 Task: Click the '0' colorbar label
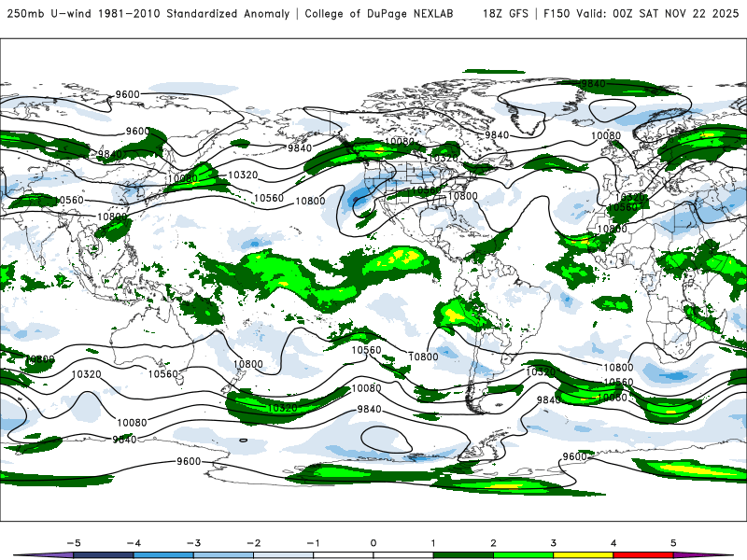coord(373,543)
